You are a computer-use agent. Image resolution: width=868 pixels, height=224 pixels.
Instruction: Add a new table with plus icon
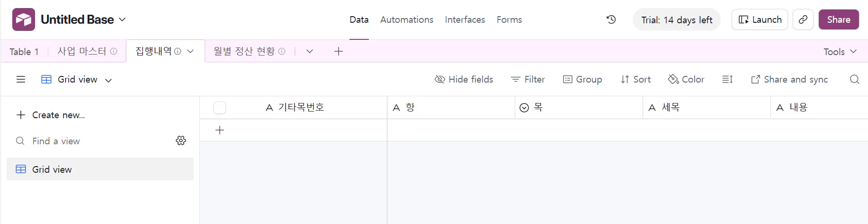coord(338,51)
